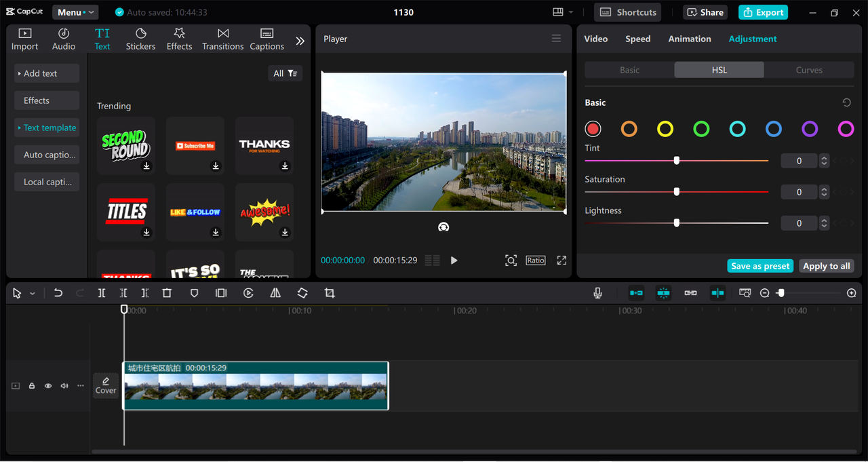
Task: Click the microphone record voiceover icon
Action: tap(597, 293)
